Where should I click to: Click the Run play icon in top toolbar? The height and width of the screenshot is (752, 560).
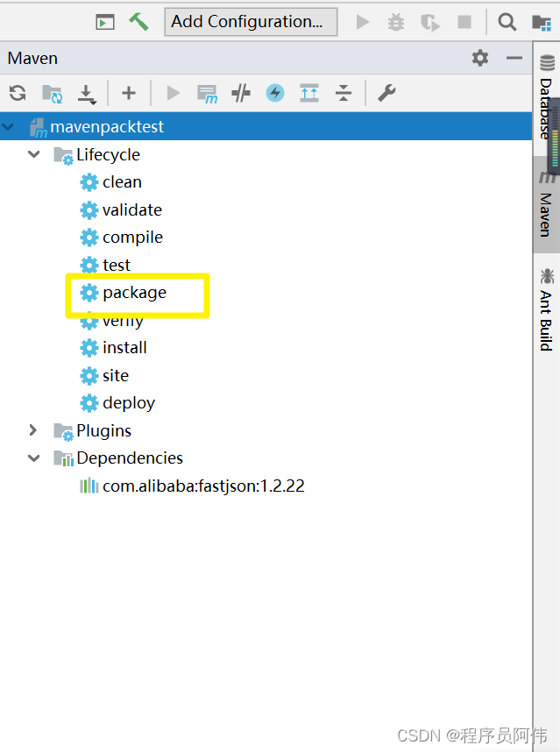click(x=363, y=22)
